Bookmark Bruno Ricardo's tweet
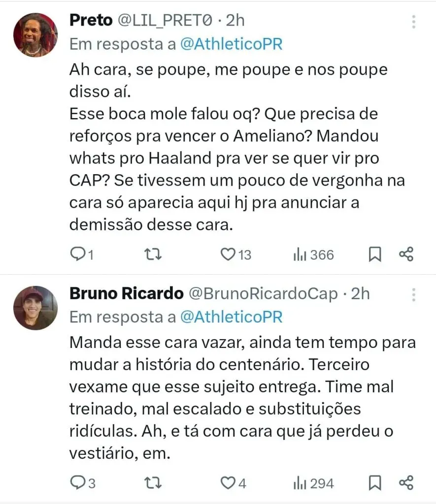 [x=375, y=483]
